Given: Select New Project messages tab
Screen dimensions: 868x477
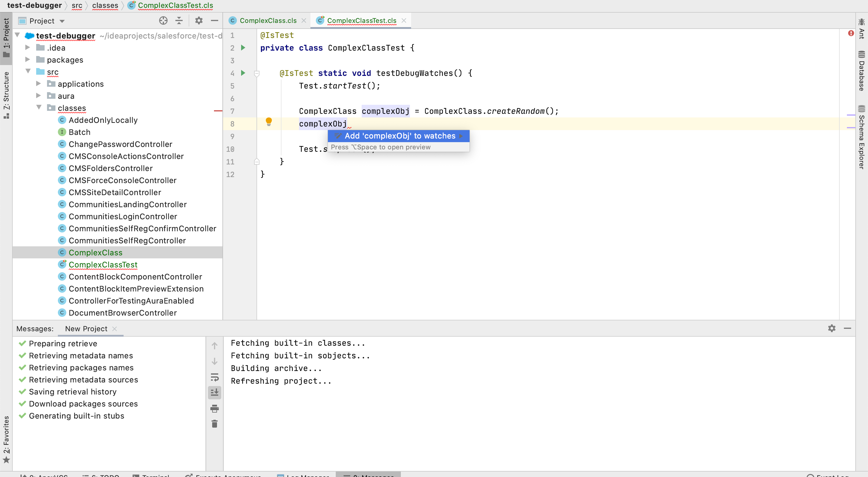Looking at the screenshot, I should [x=86, y=329].
